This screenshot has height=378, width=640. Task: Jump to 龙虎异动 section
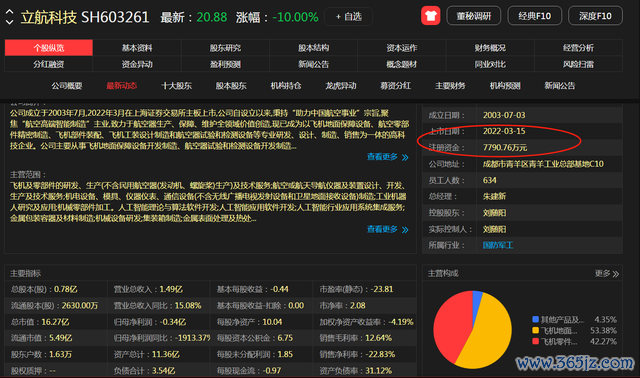[341, 86]
